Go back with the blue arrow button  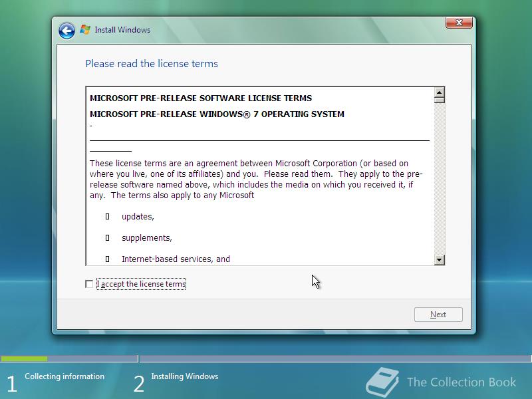[x=66, y=31]
